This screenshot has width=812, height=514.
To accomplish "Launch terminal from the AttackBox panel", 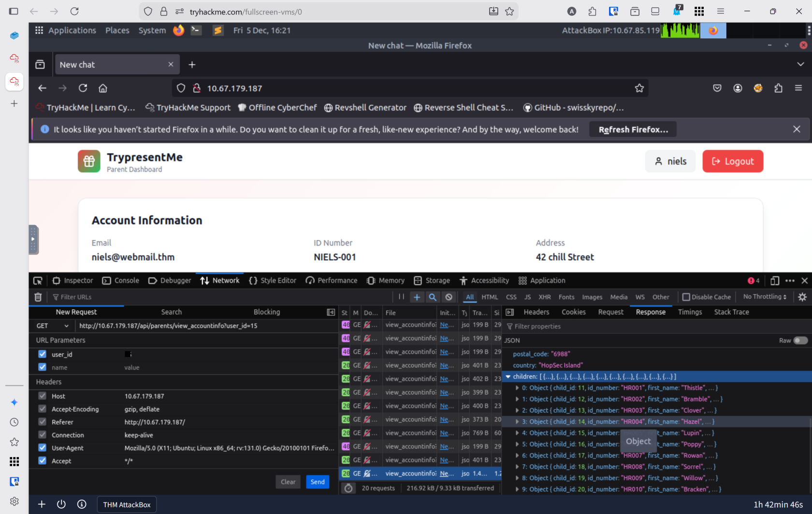I will (196, 30).
